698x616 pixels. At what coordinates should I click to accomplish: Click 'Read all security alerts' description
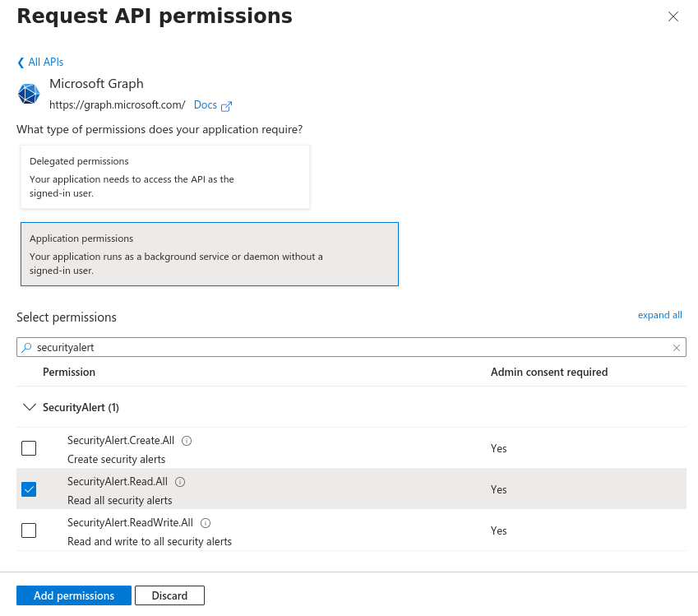(x=120, y=501)
